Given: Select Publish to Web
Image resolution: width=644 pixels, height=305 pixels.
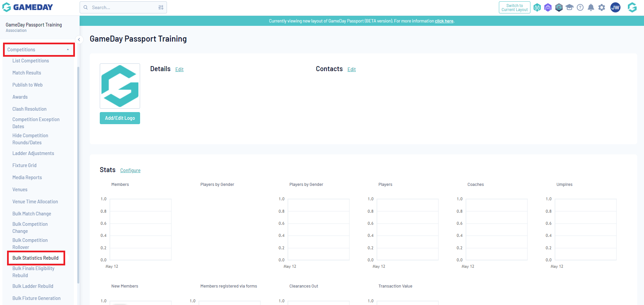Looking at the screenshot, I should (28, 85).
